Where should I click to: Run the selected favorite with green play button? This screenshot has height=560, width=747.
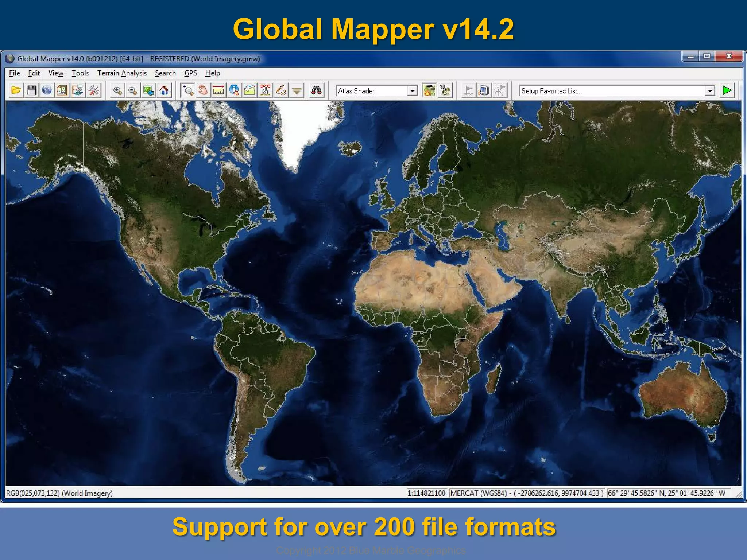tap(727, 90)
